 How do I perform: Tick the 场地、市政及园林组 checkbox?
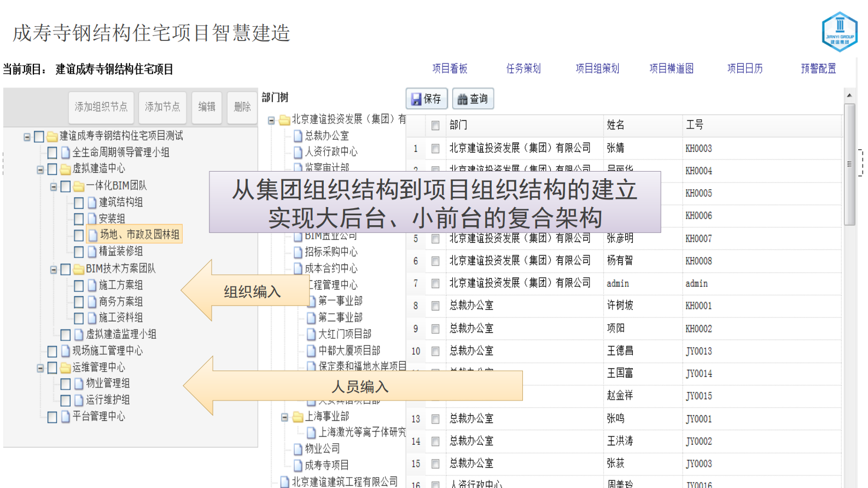point(79,235)
